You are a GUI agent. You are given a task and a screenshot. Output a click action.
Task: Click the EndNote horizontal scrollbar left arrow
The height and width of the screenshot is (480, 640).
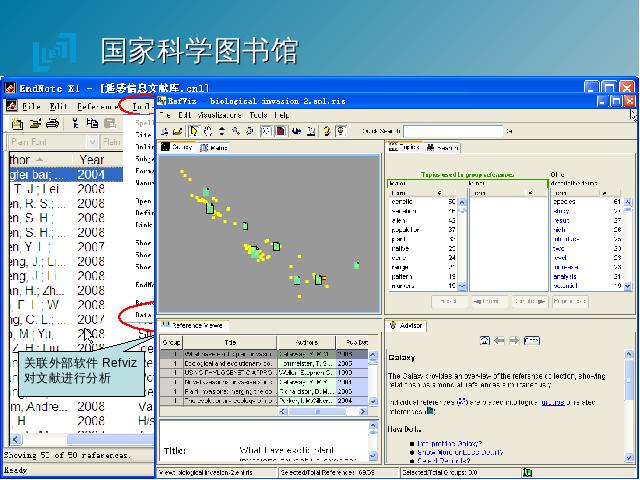pos(15,439)
